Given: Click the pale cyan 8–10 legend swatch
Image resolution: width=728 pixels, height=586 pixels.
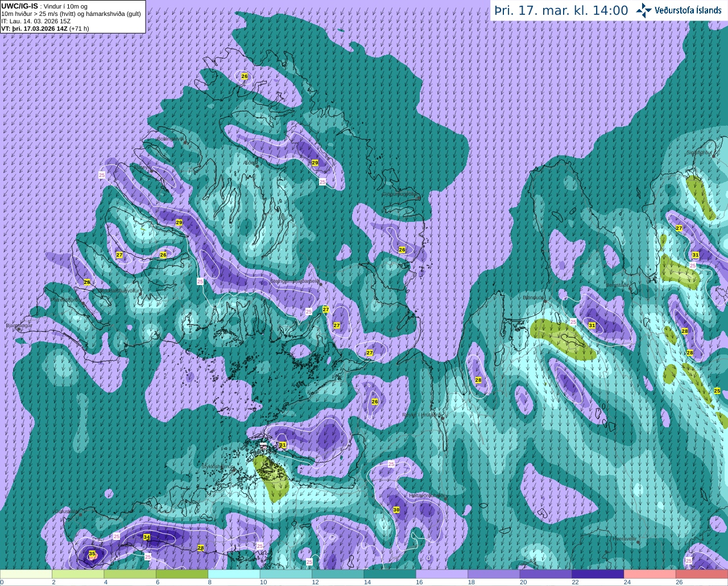Looking at the screenshot, I should tap(234, 574).
